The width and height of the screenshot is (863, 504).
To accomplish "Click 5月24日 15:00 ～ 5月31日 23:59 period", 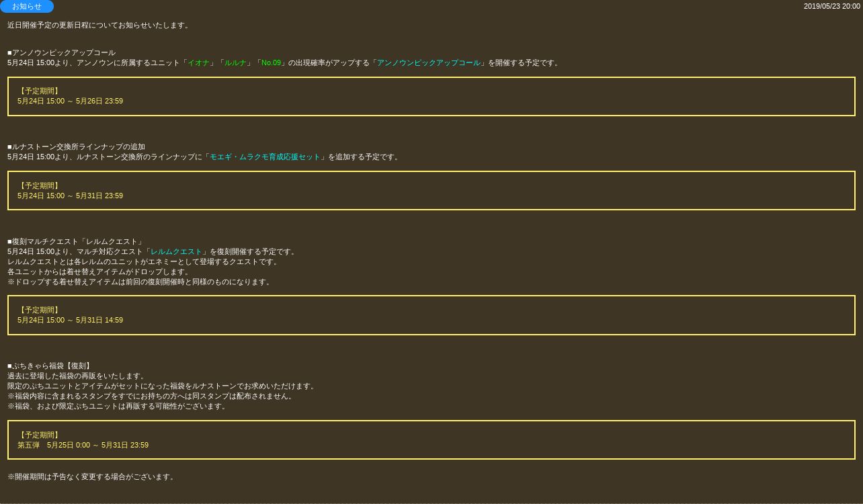I will click(70, 196).
